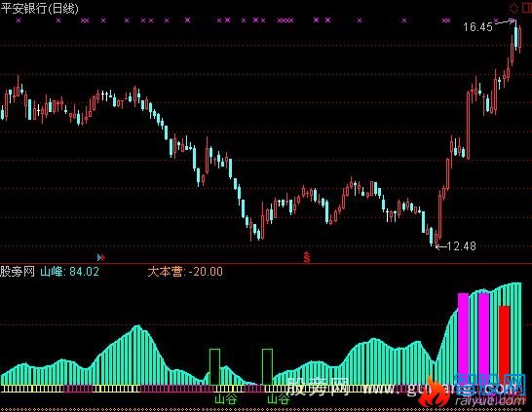Click the red S marker on time axis
The height and width of the screenshot is (412, 532).
pyautogui.click(x=307, y=257)
